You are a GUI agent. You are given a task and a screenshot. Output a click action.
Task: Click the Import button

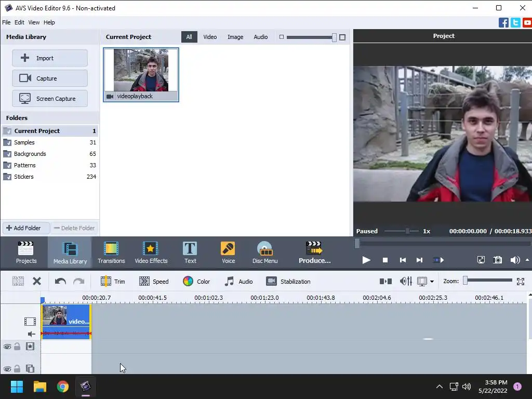(50, 58)
